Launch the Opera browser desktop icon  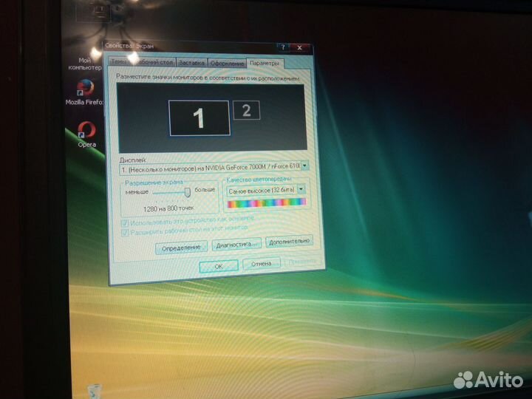pos(87,134)
